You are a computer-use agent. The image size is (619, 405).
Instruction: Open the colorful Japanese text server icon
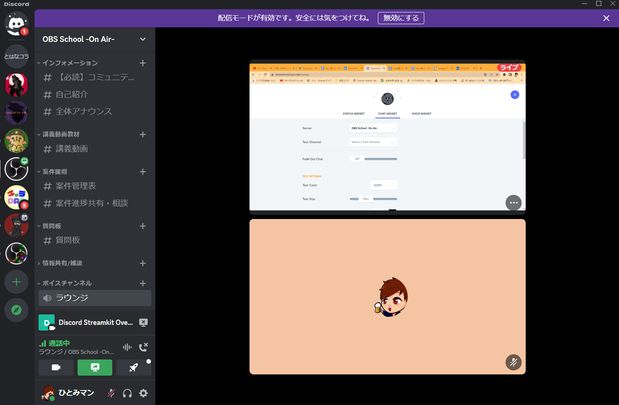tap(16, 197)
